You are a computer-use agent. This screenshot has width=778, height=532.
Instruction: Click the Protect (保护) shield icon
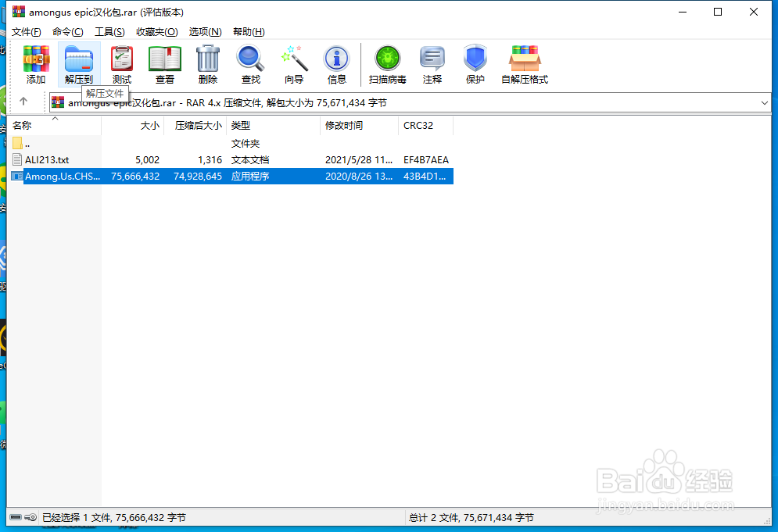tap(475, 65)
